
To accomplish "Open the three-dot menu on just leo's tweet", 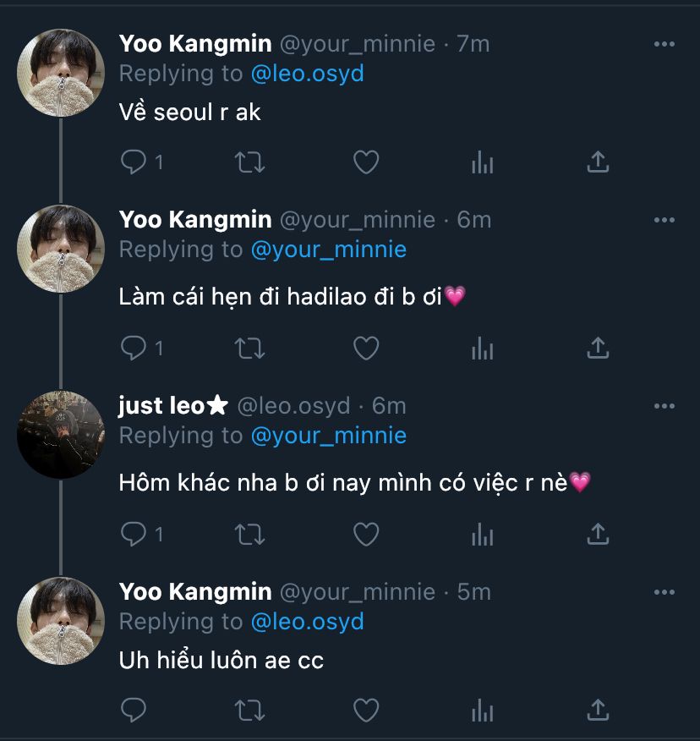I will coord(664,406).
